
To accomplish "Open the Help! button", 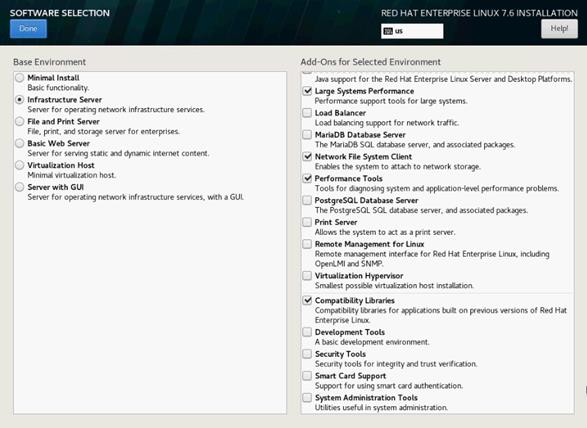I will click(559, 29).
